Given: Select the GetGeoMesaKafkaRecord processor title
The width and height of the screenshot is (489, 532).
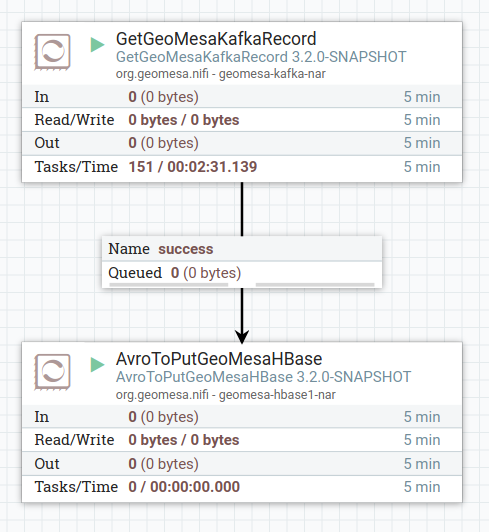Looking at the screenshot, I should [216, 39].
